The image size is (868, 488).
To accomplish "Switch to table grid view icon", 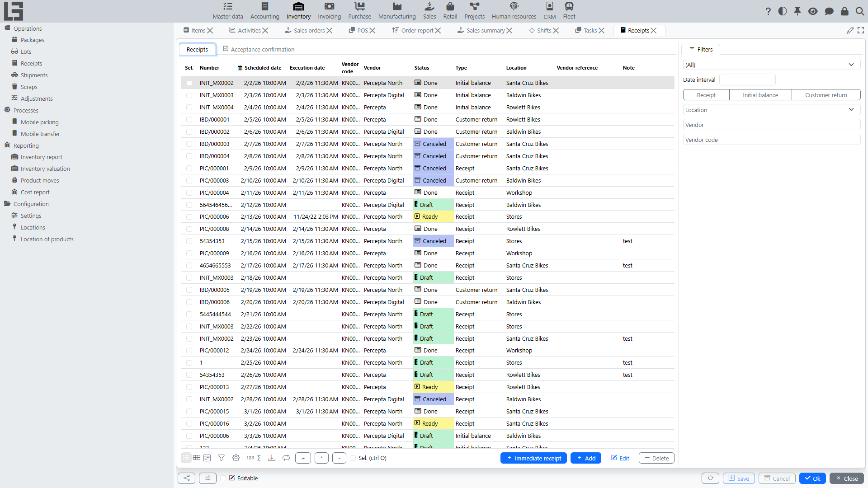I will (197, 458).
